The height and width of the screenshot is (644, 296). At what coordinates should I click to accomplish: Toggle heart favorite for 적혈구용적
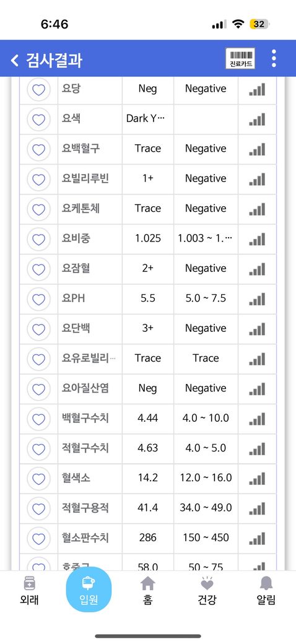38,508
